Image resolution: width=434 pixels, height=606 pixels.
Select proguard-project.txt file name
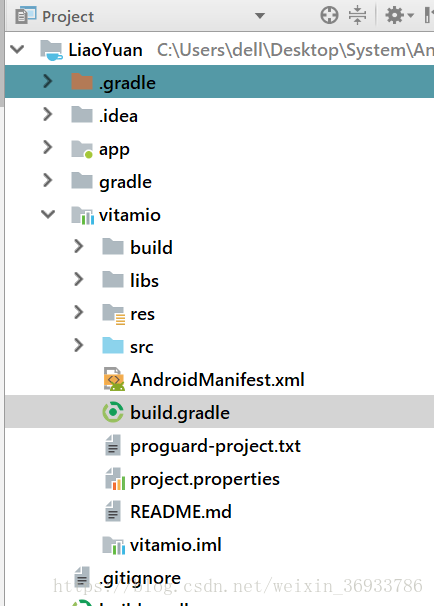[215, 446]
